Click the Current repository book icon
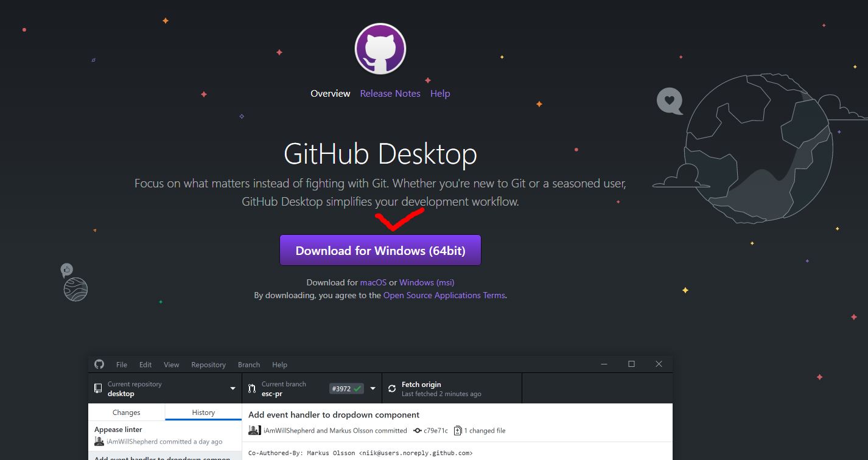This screenshot has height=460, width=868. click(x=98, y=388)
